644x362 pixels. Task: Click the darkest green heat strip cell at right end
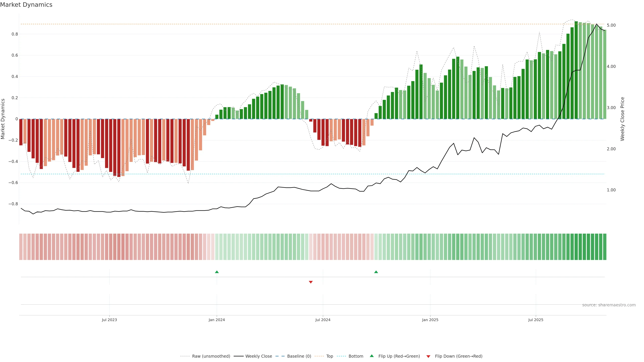point(604,247)
